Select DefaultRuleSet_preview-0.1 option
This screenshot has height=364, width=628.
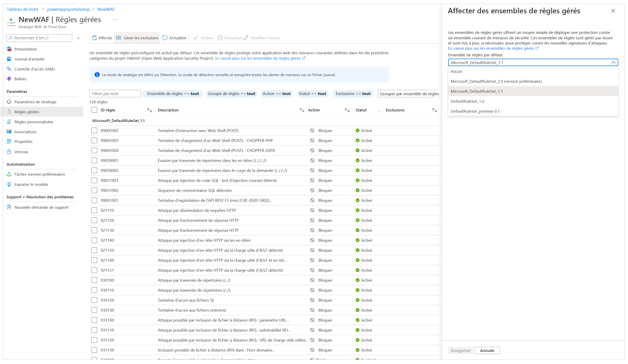[x=533, y=111]
